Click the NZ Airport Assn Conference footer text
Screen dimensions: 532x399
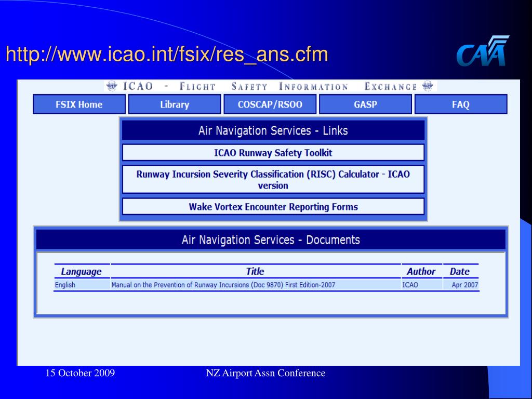pos(265,373)
